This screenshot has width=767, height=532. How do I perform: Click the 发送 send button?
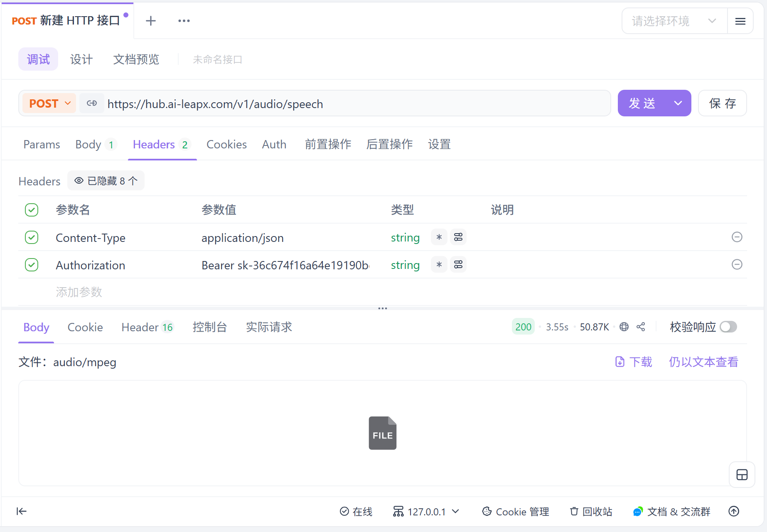642,103
